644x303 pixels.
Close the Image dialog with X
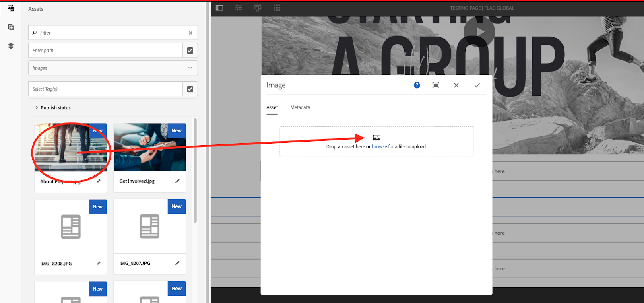tap(456, 85)
